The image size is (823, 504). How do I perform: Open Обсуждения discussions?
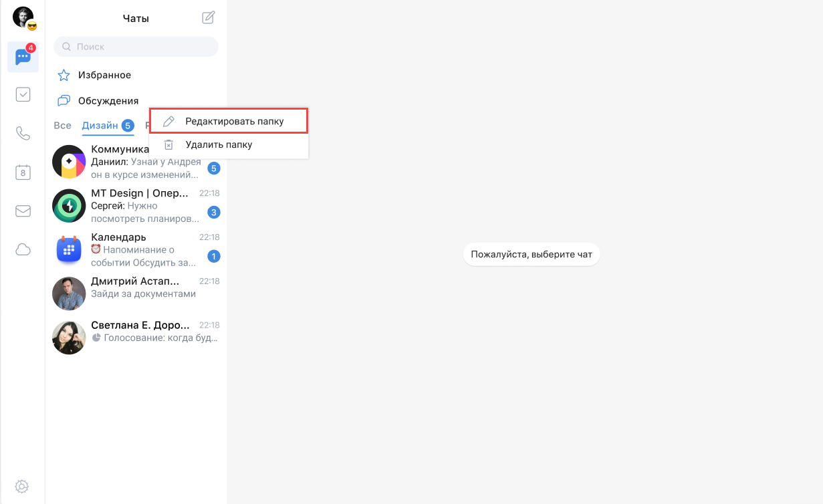(108, 101)
